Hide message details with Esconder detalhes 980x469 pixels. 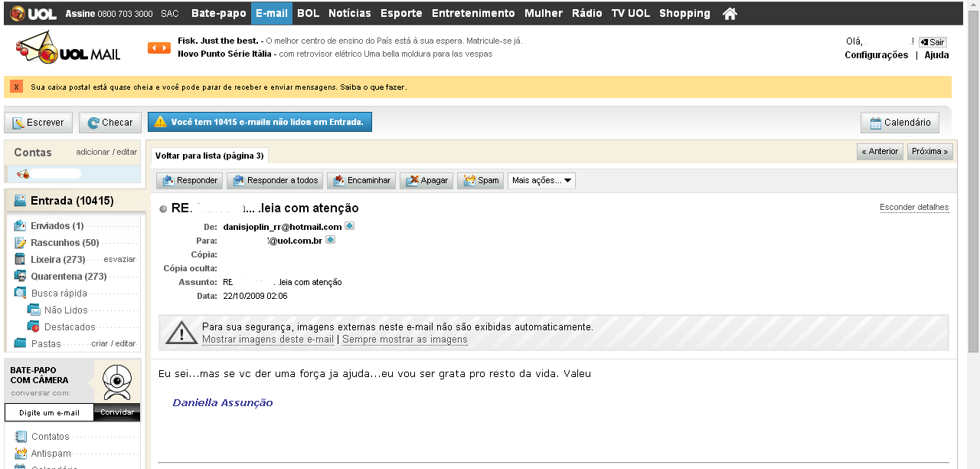913,207
